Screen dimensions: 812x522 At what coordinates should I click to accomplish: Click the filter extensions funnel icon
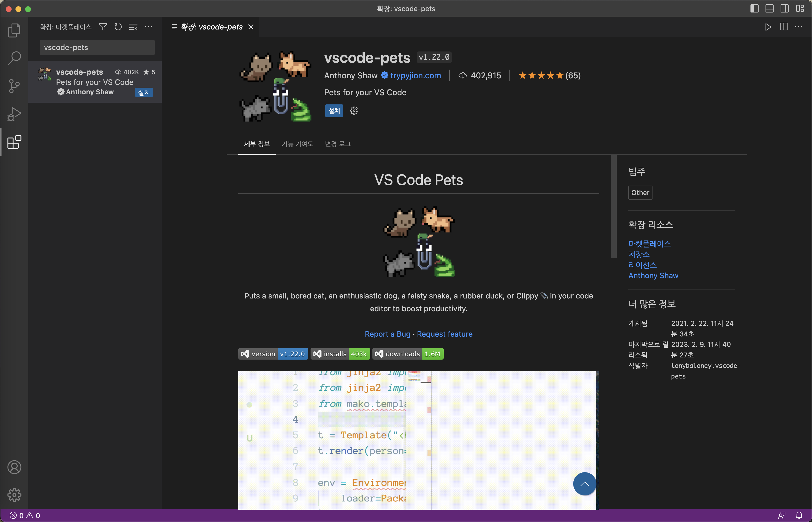tap(103, 27)
